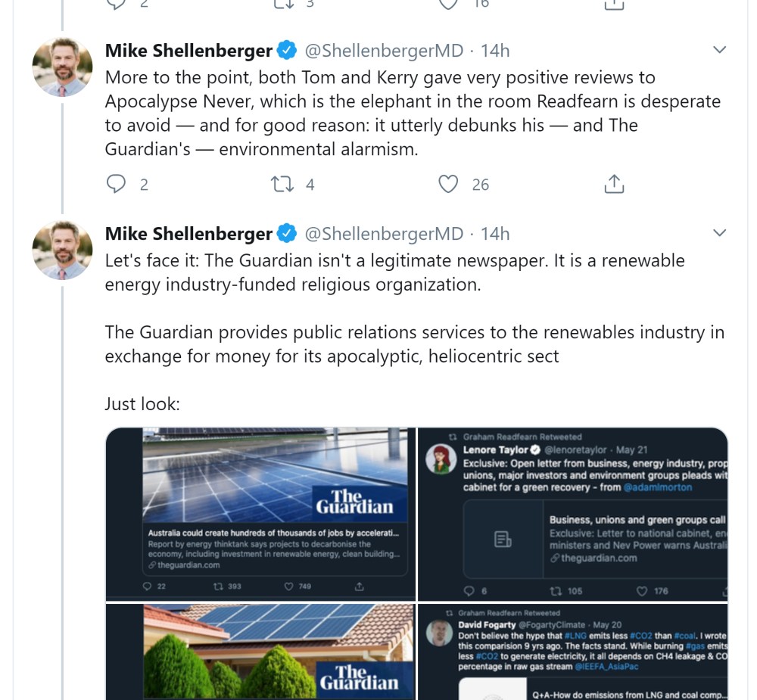757x700 pixels.
Task: Open Mike Shellenberger's avatar on first tweet
Action: (63, 67)
